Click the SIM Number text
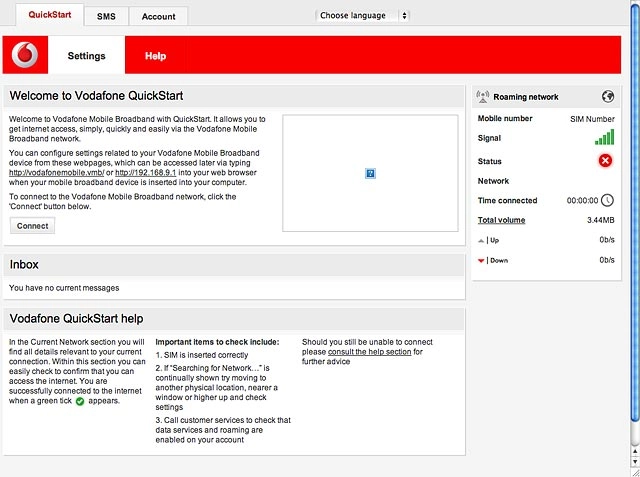 pos(592,119)
